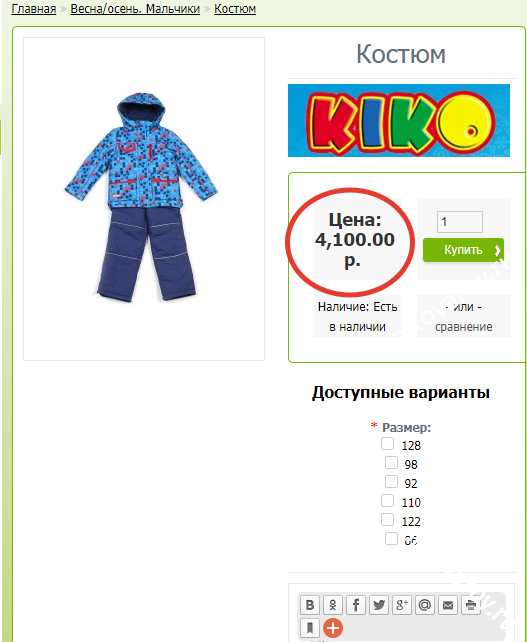
Task: Tick the size 92 option
Action: pos(391,482)
